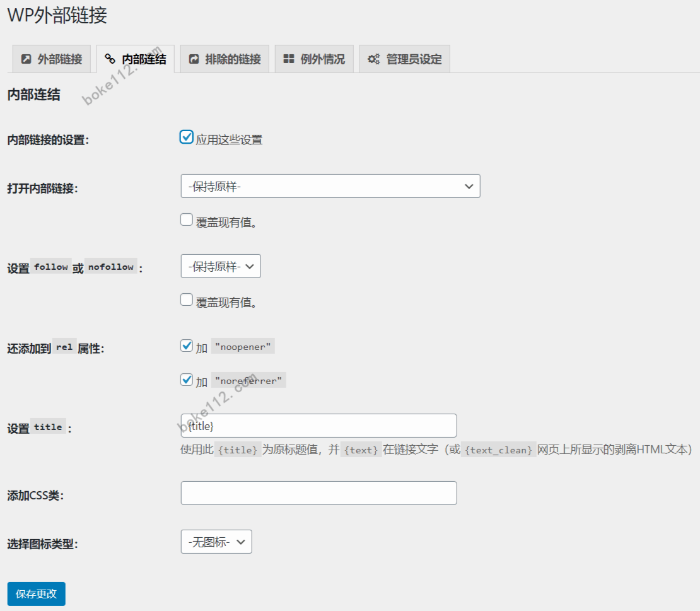Select the 管理员设定 tab link
700x611 pixels.
coord(404,58)
